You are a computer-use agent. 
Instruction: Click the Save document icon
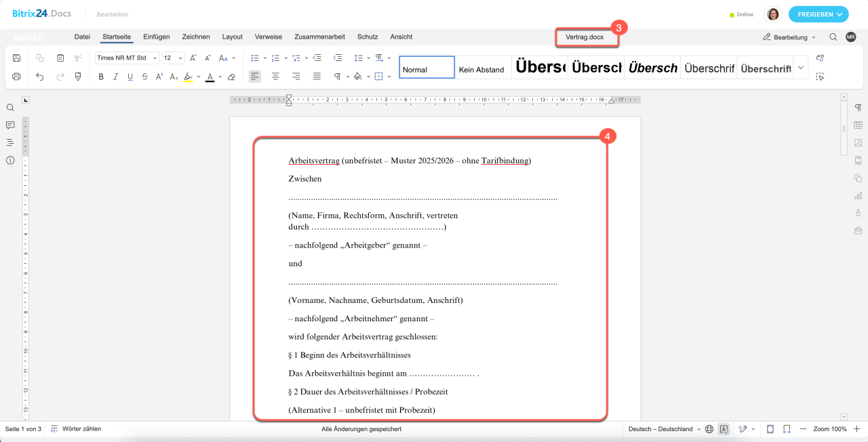[17, 58]
